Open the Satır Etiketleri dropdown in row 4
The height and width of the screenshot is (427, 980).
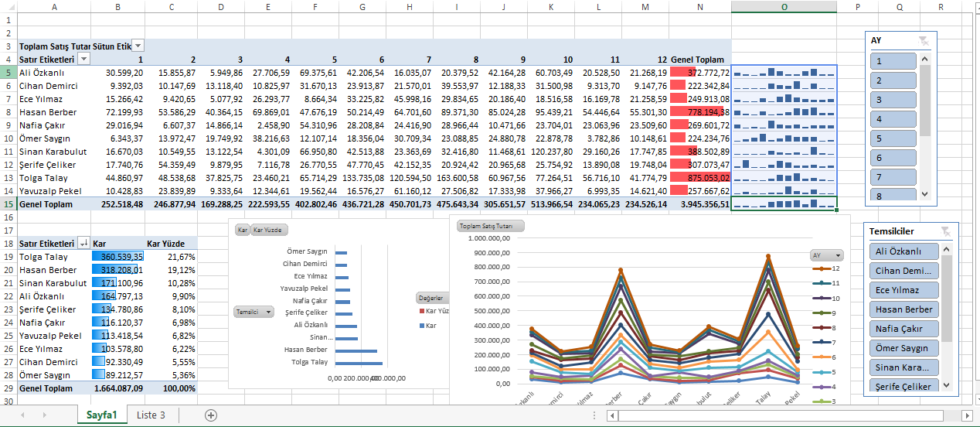click(83, 60)
